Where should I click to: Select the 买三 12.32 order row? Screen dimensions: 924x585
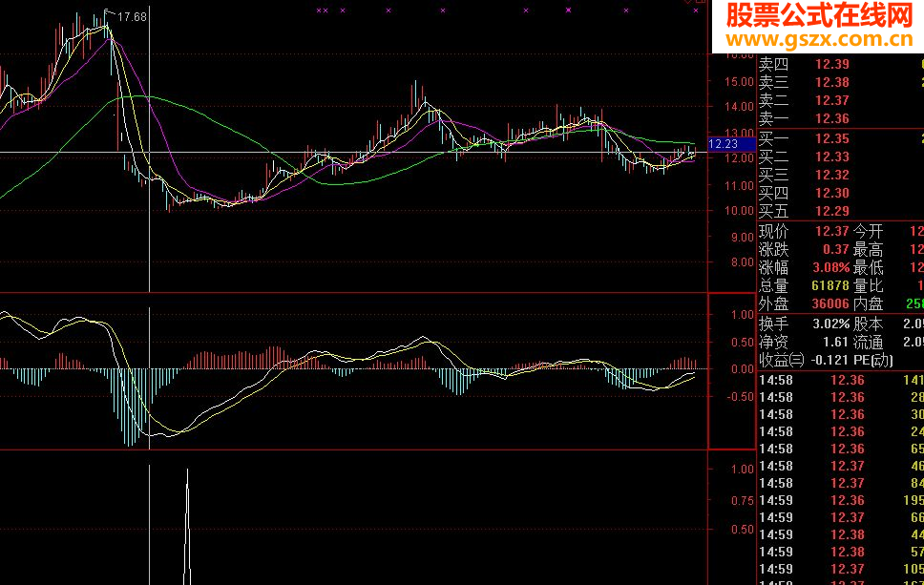point(841,176)
